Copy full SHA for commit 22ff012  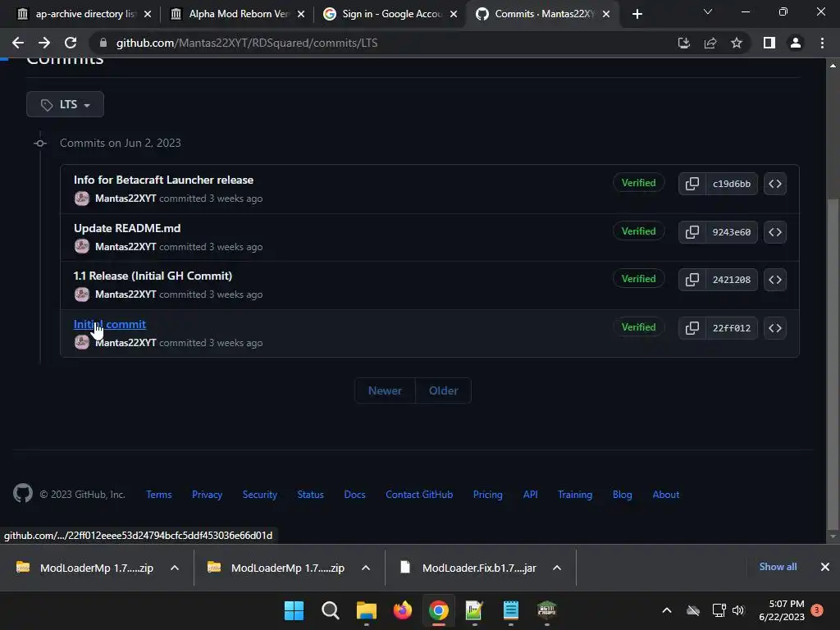click(692, 328)
